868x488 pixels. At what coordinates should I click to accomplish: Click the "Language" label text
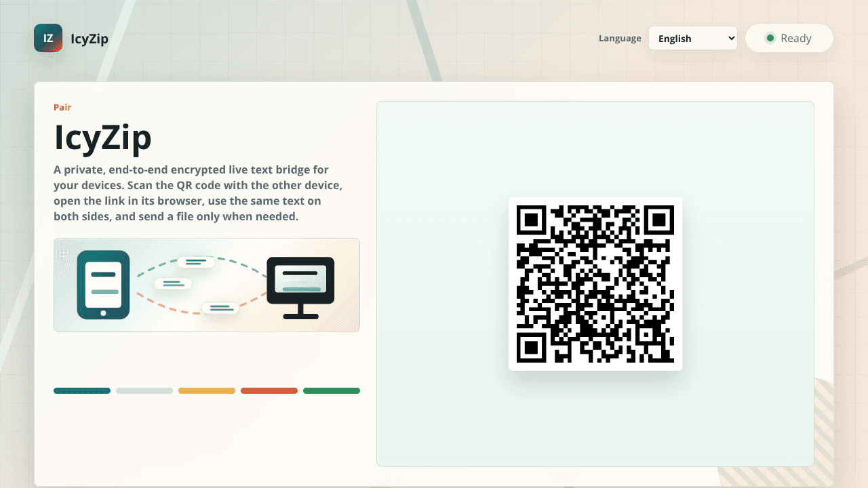point(620,38)
